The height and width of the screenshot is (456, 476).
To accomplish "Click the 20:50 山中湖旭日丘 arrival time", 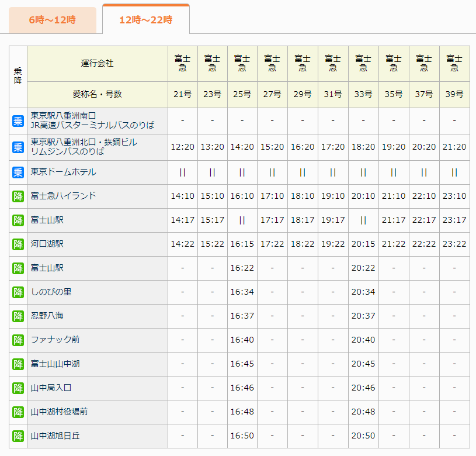I will pyautogui.click(x=363, y=436).
